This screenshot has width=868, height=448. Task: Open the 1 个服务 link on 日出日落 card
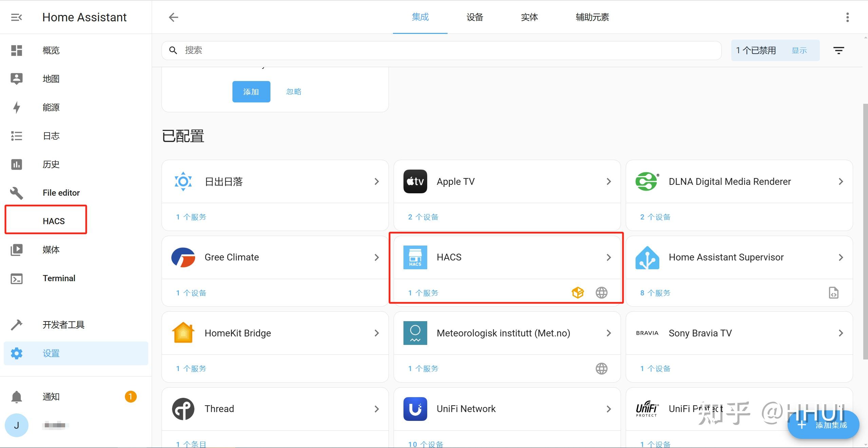190,217
